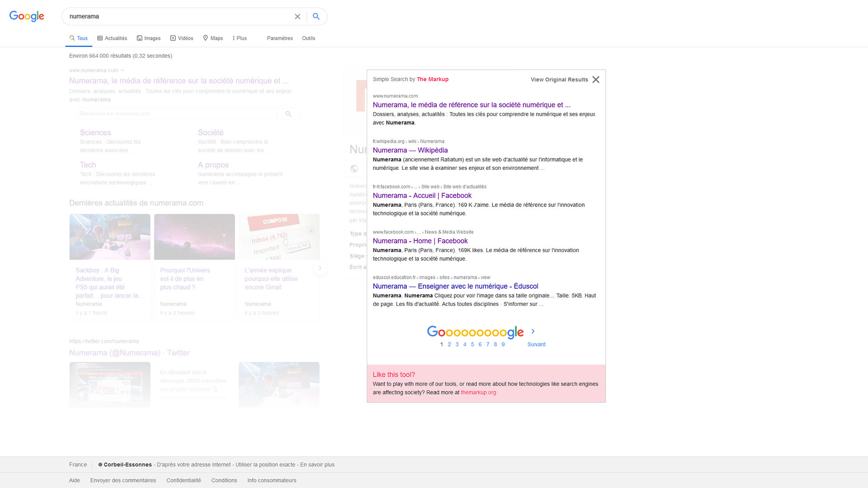
Task: Click the globe icon in knowledge panel
Action: [354, 169]
